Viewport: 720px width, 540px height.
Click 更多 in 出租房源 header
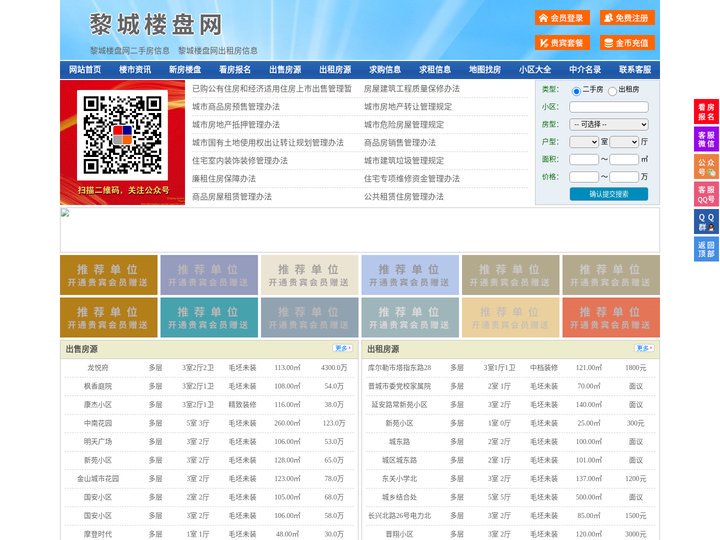[644, 349]
